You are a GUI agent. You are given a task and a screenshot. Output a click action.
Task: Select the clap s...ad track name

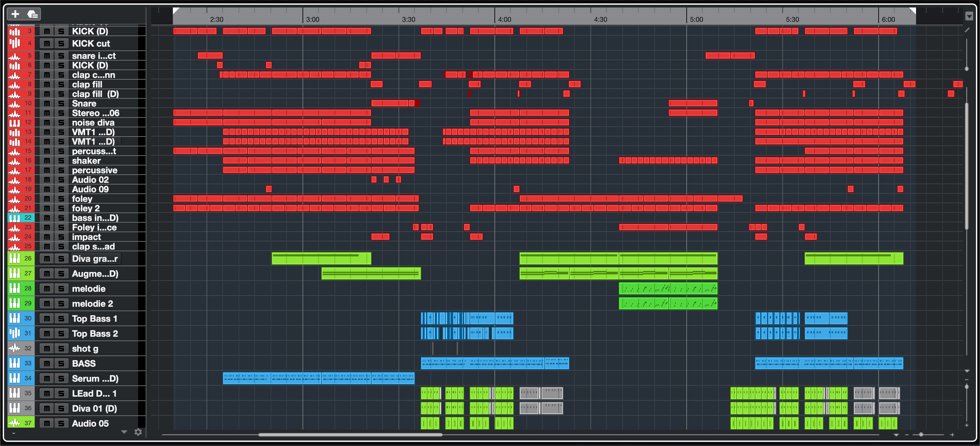tap(94, 246)
